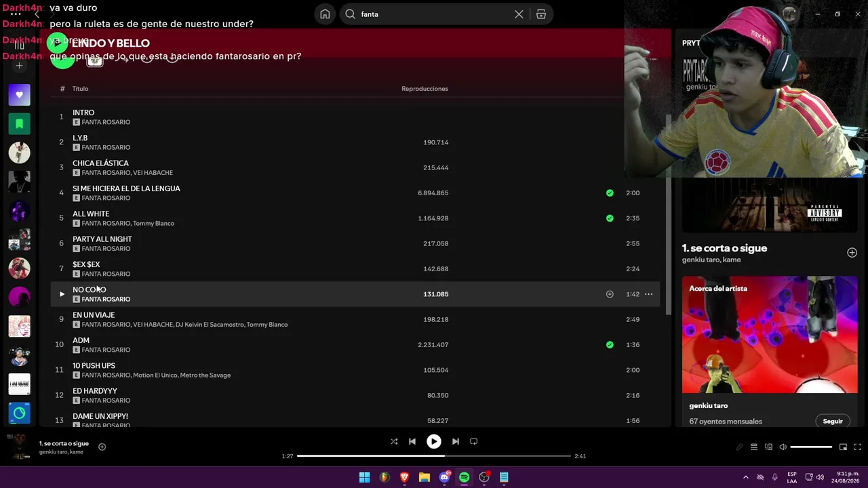The image size is (868, 488).
Task: Select the track CHICA ELÁSTICA
Action: pos(100,163)
